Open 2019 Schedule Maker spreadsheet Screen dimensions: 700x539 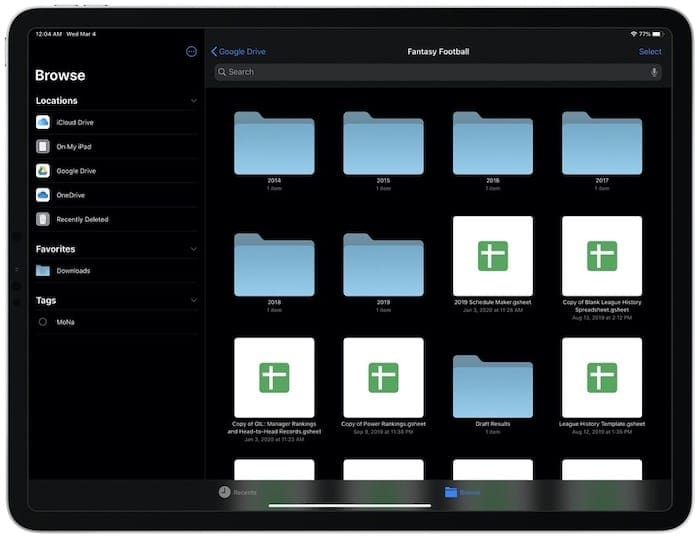click(492, 256)
